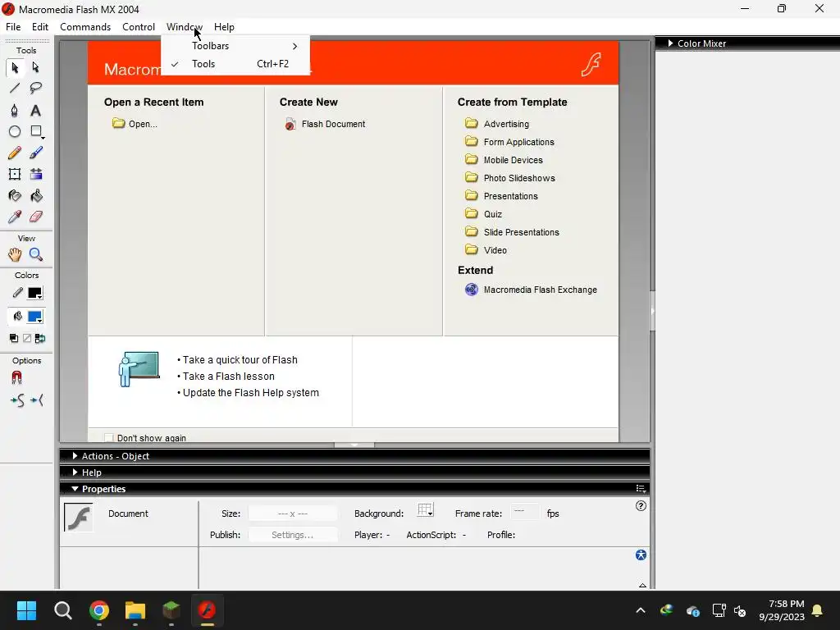Expand the Help panel
Viewport: 840px width, 630px height.
point(75,472)
